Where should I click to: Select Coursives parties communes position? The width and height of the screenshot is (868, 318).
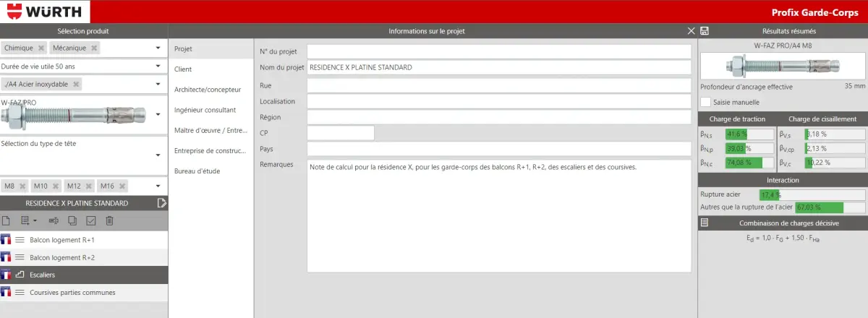[x=84, y=292]
